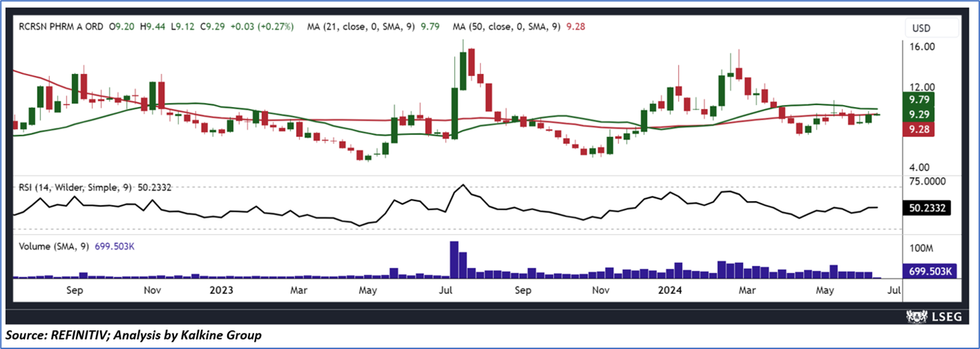980x349 pixels.
Task: Click the tallest purple volume bar in July
Action: pos(454,260)
